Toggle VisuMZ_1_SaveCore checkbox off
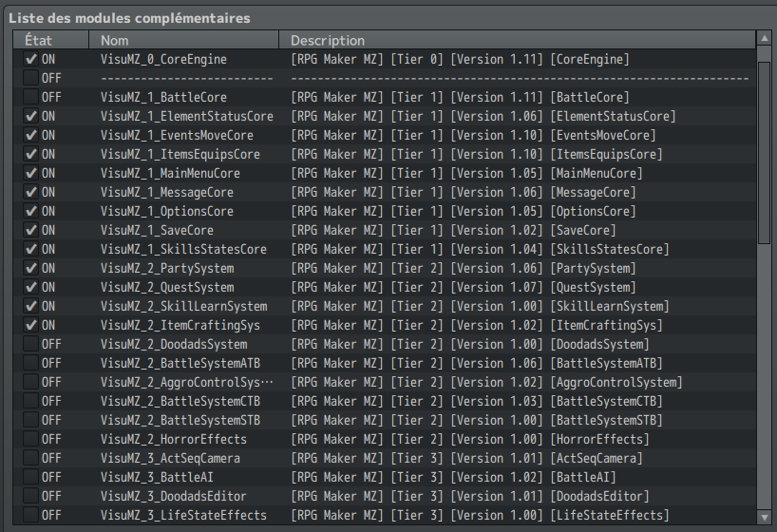 [31, 231]
